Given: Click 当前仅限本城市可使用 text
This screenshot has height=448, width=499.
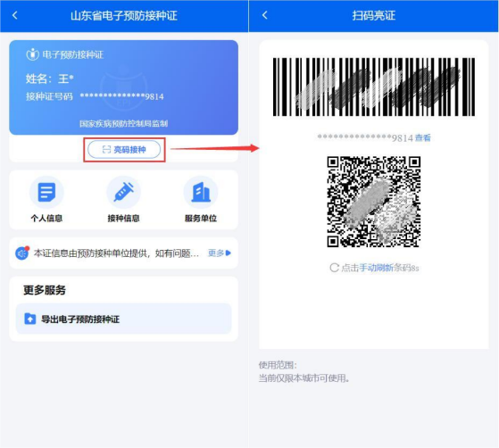Looking at the screenshot, I should click(x=304, y=378).
